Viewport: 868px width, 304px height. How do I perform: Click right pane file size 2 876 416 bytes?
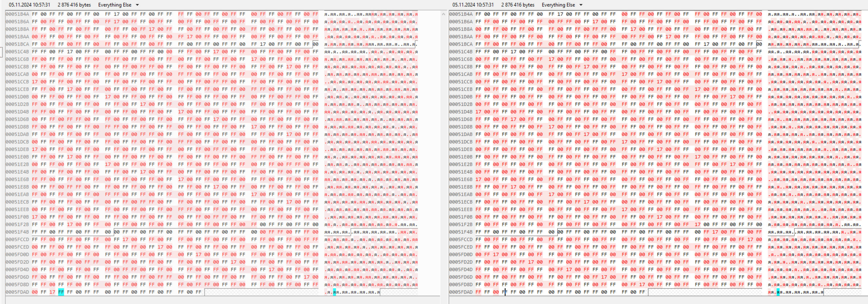pyautogui.click(x=518, y=5)
